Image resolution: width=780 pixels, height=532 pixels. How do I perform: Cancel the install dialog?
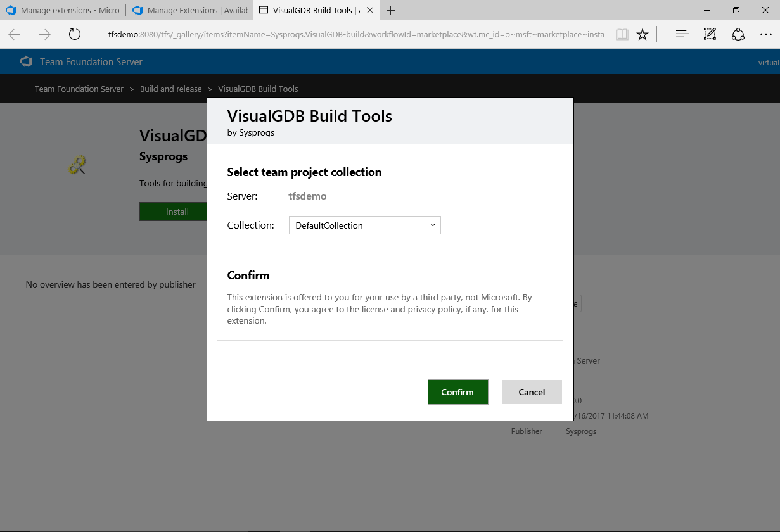click(x=532, y=392)
